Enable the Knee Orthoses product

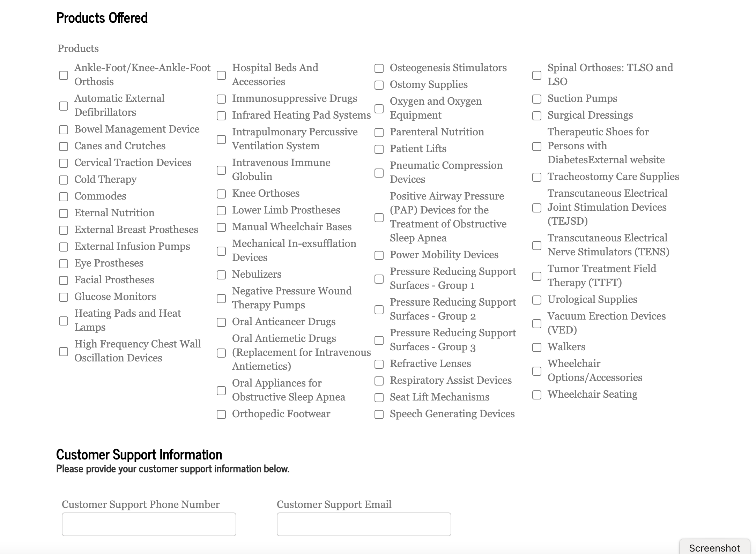(x=221, y=194)
